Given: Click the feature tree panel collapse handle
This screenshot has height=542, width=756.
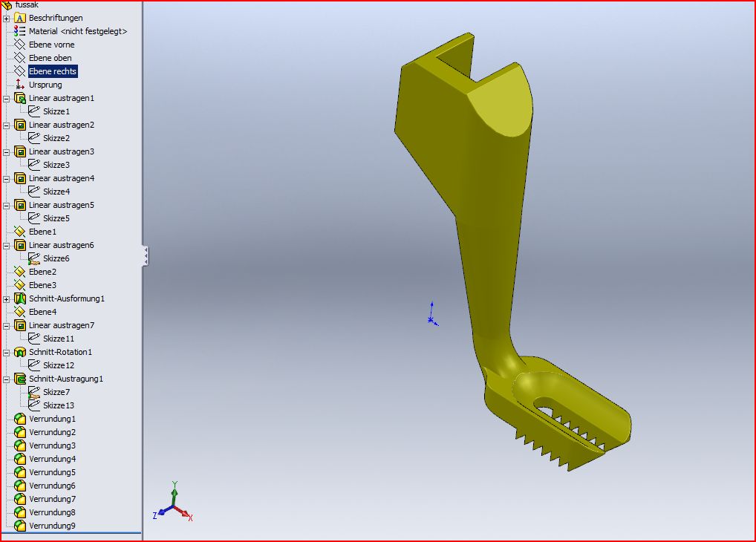Looking at the screenshot, I should pos(146,255).
